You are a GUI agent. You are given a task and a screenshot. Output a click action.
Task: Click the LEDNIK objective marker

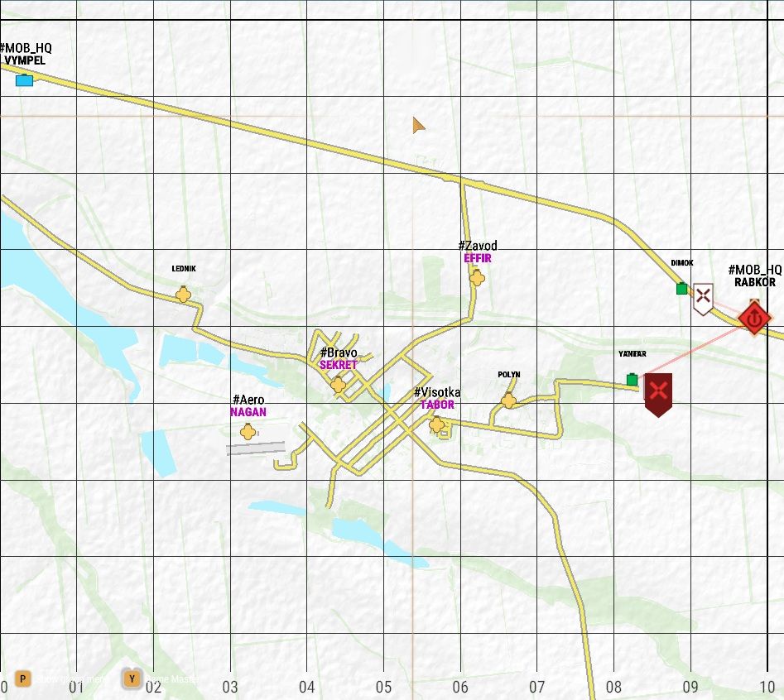183,295
